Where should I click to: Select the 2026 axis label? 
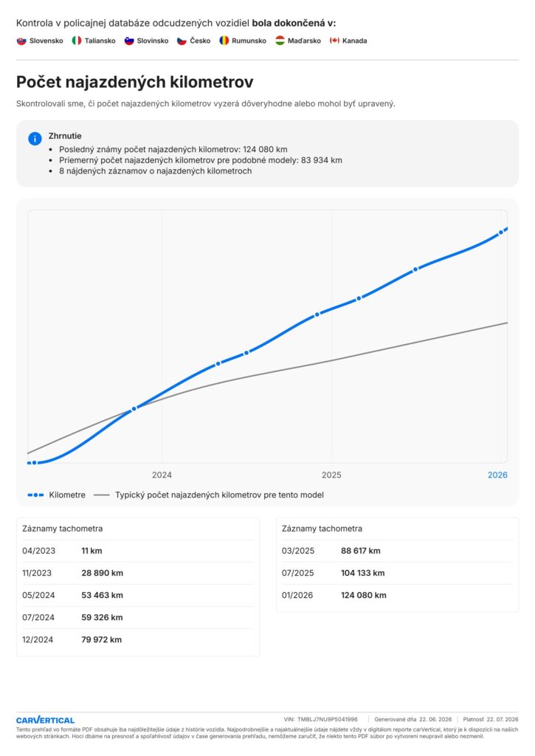(497, 475)
